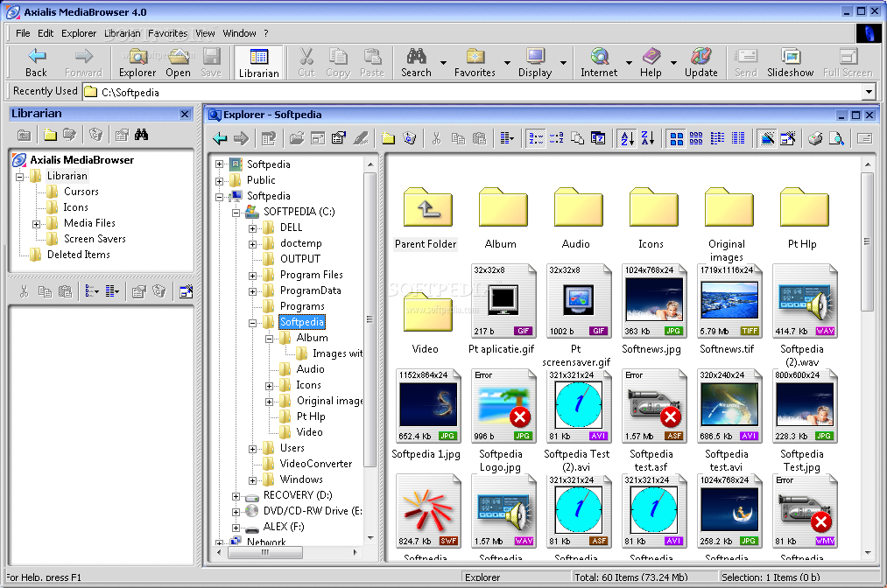Open the Librarian menu
The image size is (887, 588).
pyautogui.click(x=123, y=33)
